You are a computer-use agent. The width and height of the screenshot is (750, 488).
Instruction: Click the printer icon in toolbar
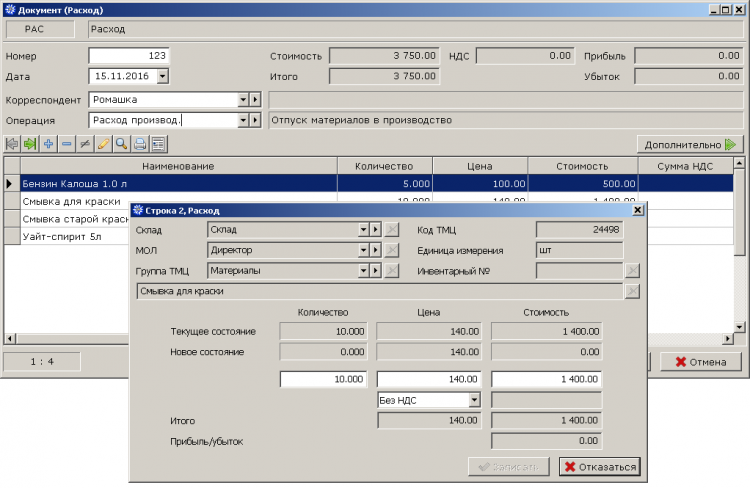(140, 144)
